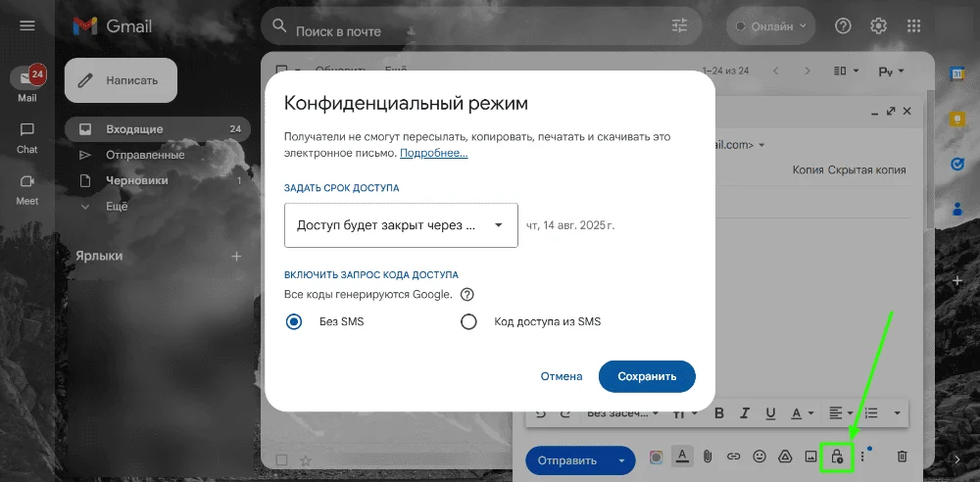The width and height of the screenshot is (980, 482).
Task: Open the font size dropdown
Action: click(685, 413)
